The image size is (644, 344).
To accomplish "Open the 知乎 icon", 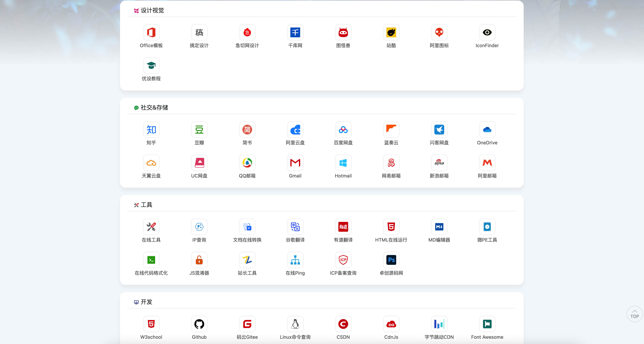I will pos(151,130).
